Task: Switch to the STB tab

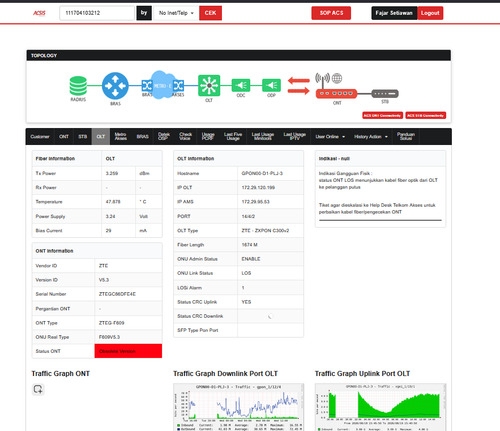Action: click(x=83, y=137)
